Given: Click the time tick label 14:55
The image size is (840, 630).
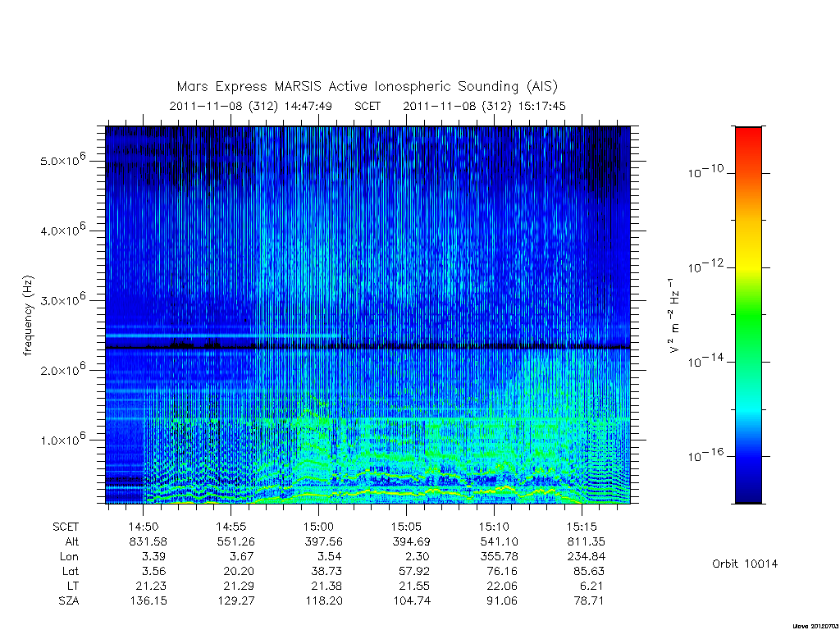Looking at the screenshot, I should click(231, 527).
